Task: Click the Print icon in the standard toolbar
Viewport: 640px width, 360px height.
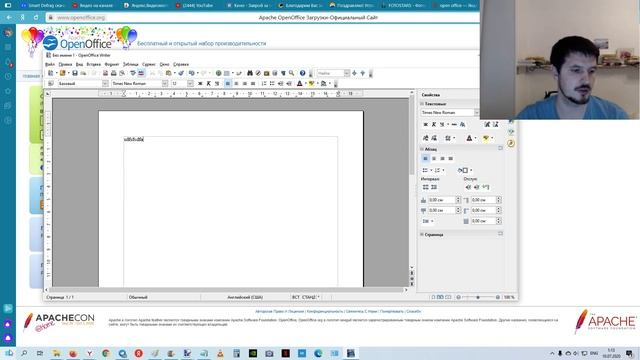Action: (x=114, y=73)
